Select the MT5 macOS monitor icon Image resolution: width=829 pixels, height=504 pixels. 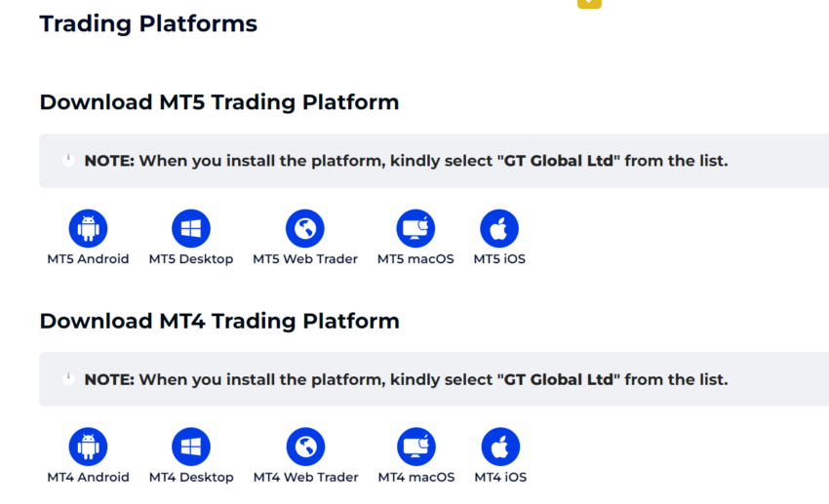(415, 228)
